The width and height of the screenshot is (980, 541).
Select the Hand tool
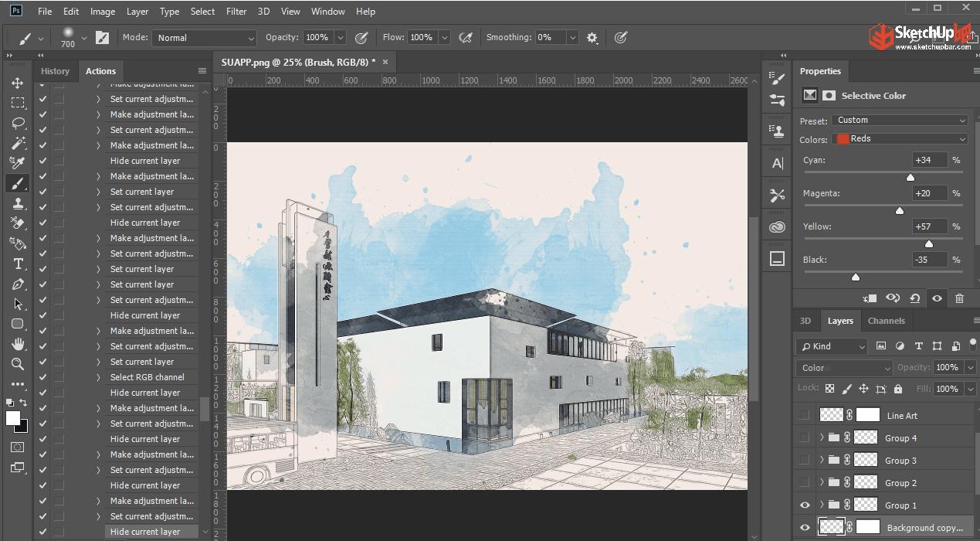[17, 344]
